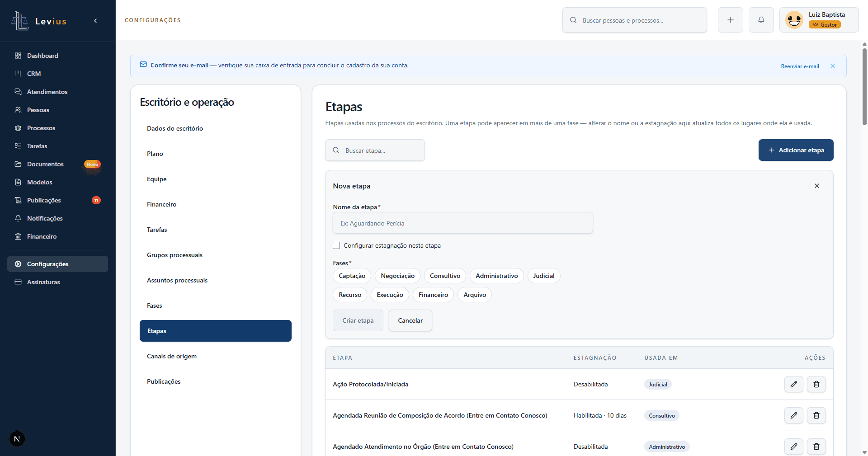Image resolution: width=868 pixels, height=456 pixels.
Task: Click the Cancelar button
Action: pyautogui.click(x=410, y=320)
